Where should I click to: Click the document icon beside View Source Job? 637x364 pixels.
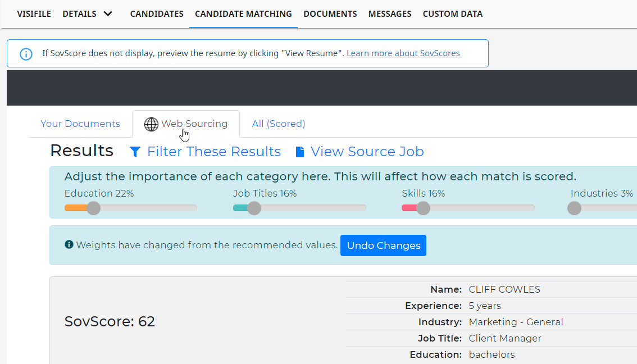pyautogui.click(x=300, y=152)
